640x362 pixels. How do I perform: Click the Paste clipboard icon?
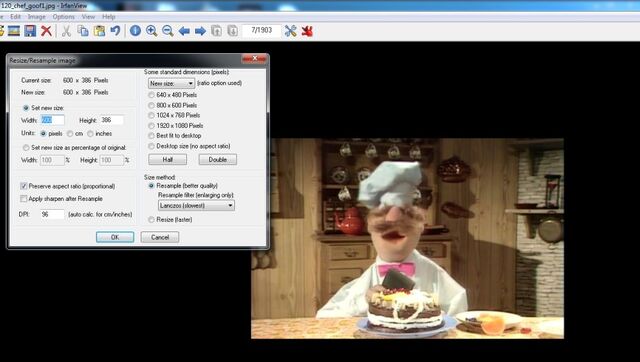[x=99, y=31]
